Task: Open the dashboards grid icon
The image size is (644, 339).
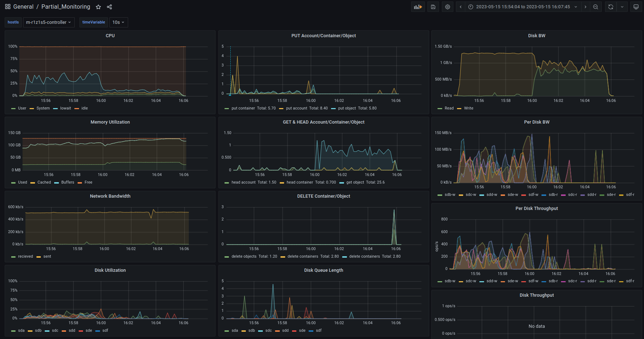Action: tap(8, 7)
